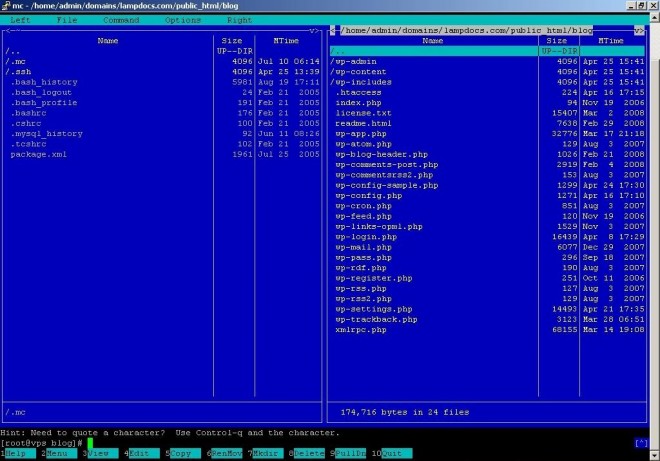Select the index.php file
The image size is (660, 461).
pos(487,103)
